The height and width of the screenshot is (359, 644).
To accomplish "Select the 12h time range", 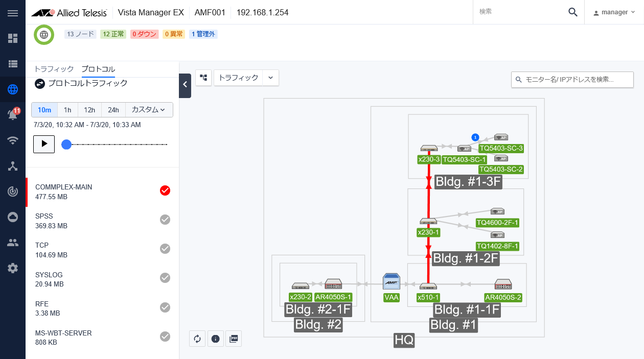I will click(x=90, y=110).
